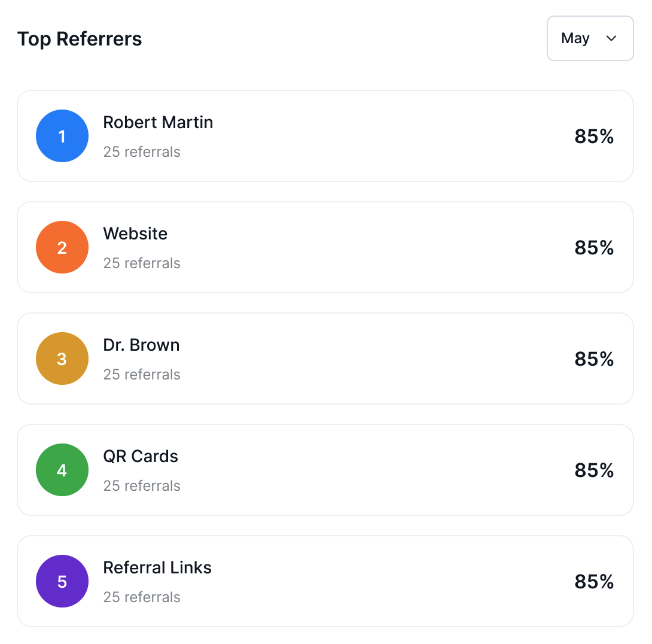Click the Top Referrers heading

[x=80, y=39]
